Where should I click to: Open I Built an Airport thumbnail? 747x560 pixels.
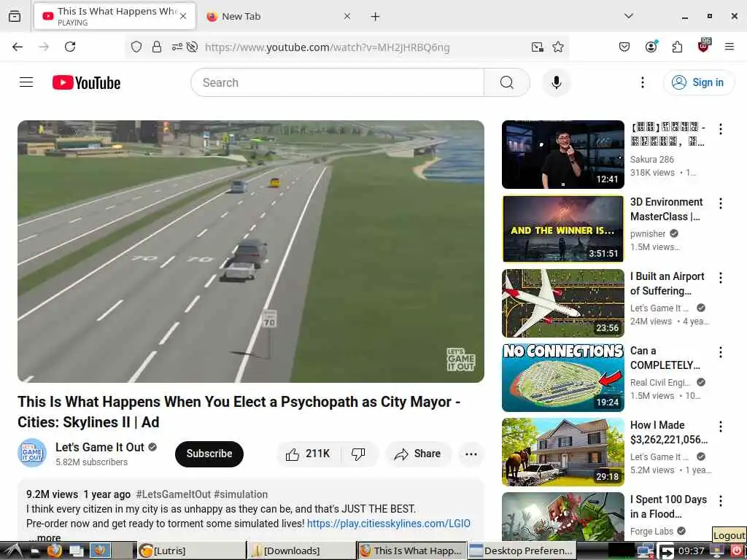[x=562, y=303]
